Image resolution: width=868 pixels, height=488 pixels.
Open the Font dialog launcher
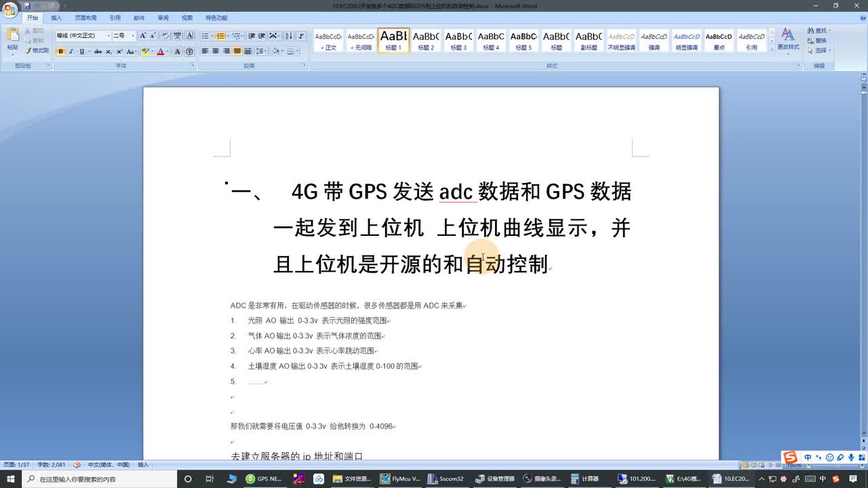[193, 66]
